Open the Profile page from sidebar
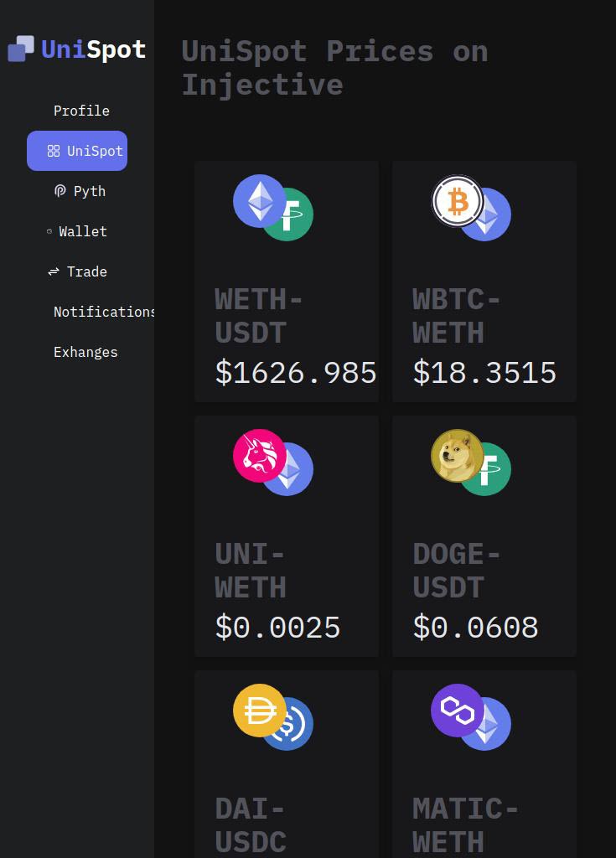Screen dimensions: 616x858 81,111
